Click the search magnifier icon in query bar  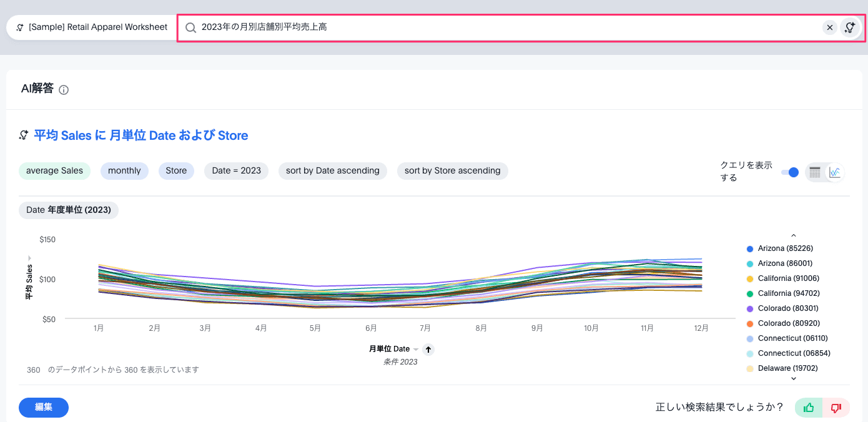(x=191, y=27)
